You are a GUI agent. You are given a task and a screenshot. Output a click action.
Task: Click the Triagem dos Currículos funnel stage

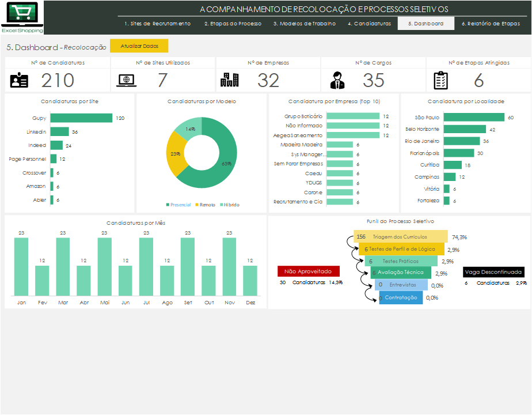click(401, 237)
